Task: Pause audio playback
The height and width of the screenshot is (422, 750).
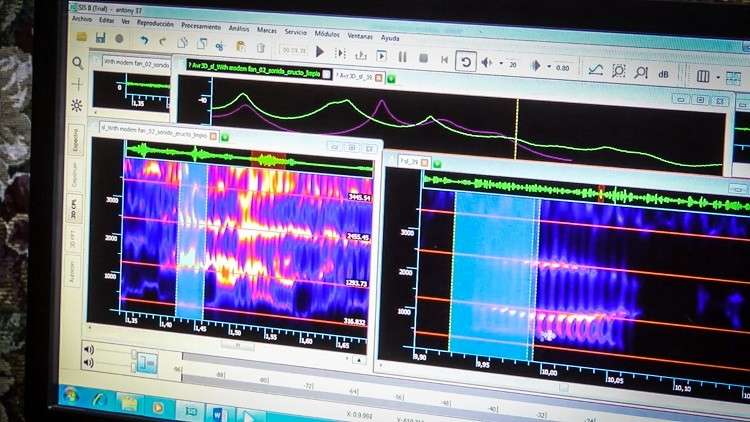Action: (402, 57)
